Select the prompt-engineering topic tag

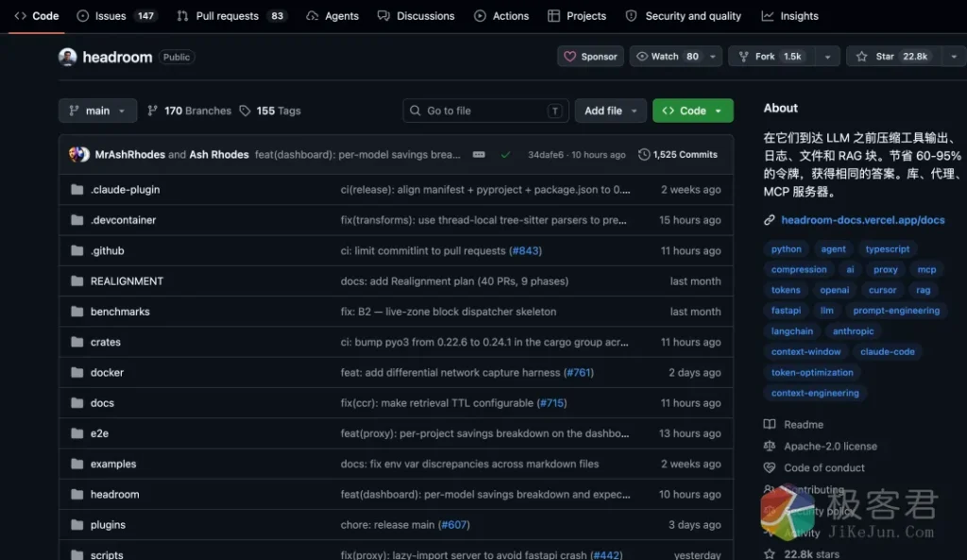[x=896, y=311]
